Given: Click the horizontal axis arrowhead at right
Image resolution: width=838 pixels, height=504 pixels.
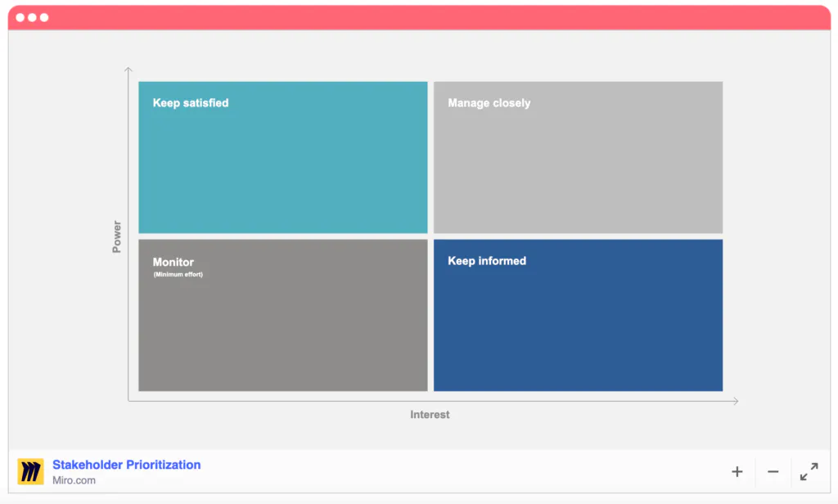Looking at the screenshot, I should pyautogui.click(x=735, y=401).
